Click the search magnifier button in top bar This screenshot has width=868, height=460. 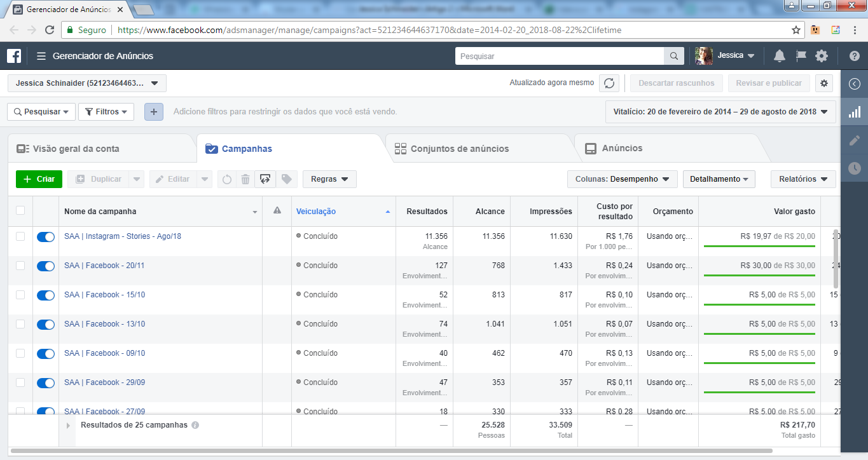coord(674,56)
